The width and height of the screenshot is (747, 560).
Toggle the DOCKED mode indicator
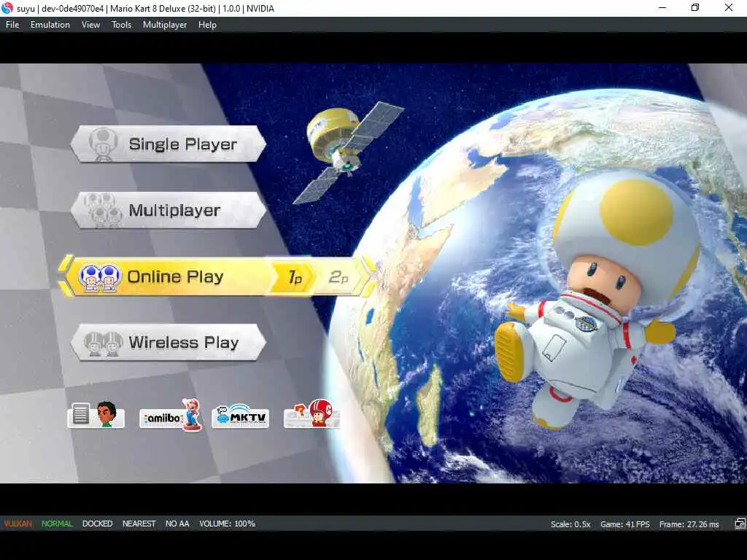point(97,524)
